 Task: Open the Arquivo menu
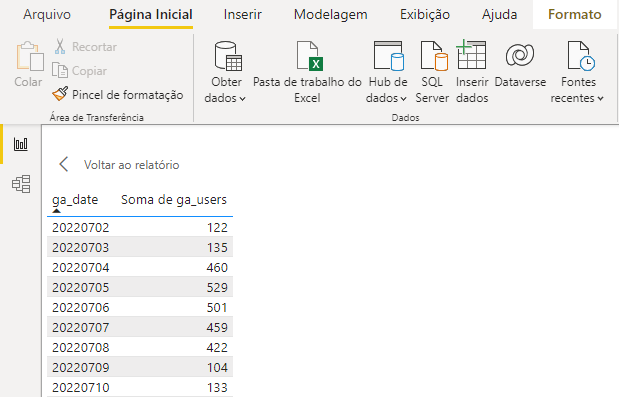(x=47, y=15)
